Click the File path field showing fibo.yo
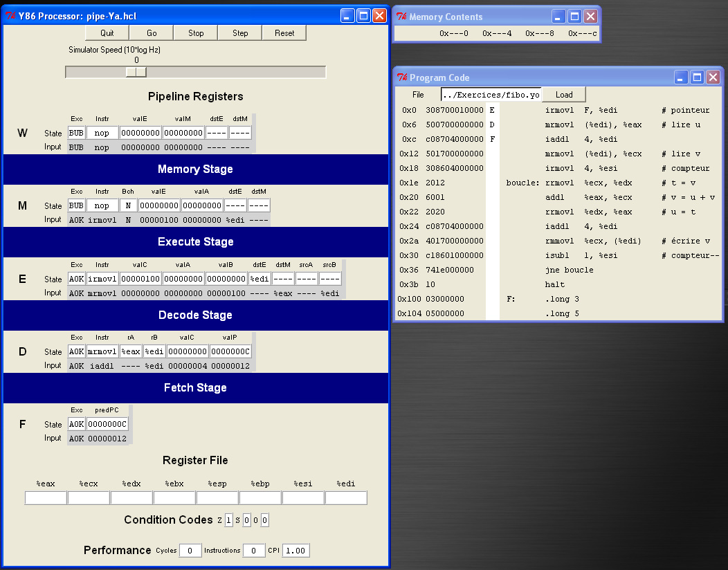The height and width of the screenshot is (570, 728). [x=491, y=95]
